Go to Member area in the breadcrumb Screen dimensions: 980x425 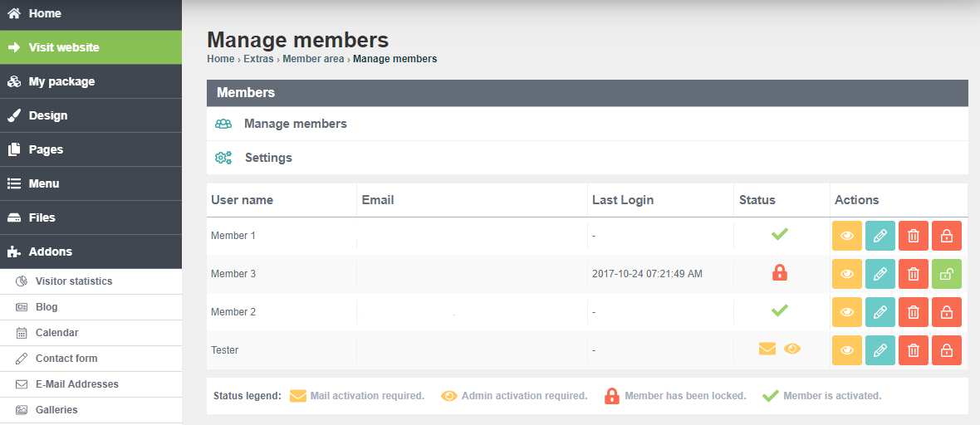tap(313, 59)
